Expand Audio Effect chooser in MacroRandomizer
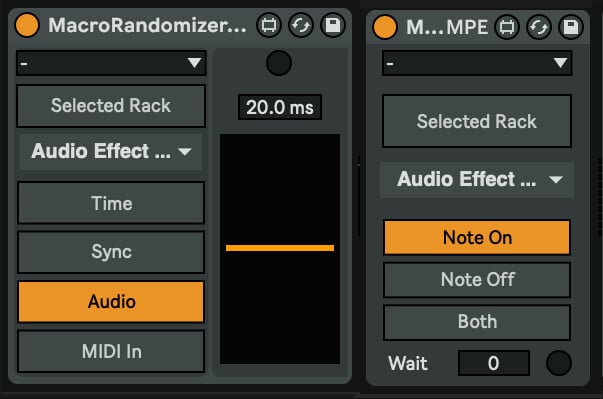The image size is (603, 399). [x=111, y=151]
